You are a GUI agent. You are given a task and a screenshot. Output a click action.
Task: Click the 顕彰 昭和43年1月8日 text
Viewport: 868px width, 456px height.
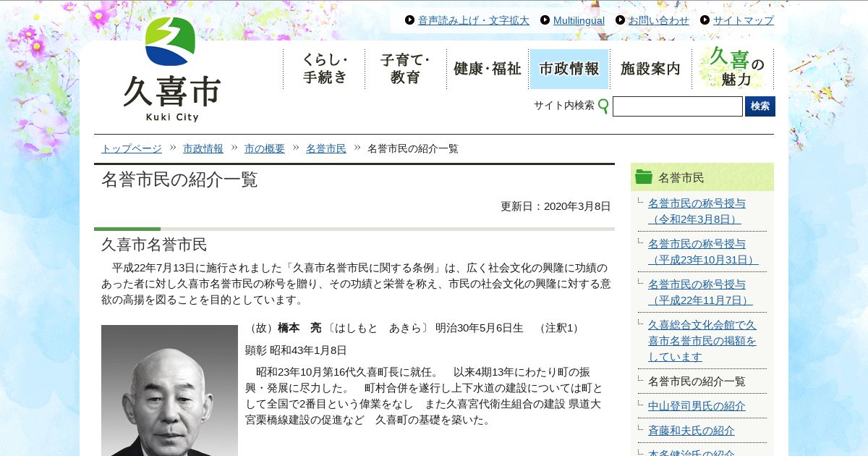click(296, 350)
